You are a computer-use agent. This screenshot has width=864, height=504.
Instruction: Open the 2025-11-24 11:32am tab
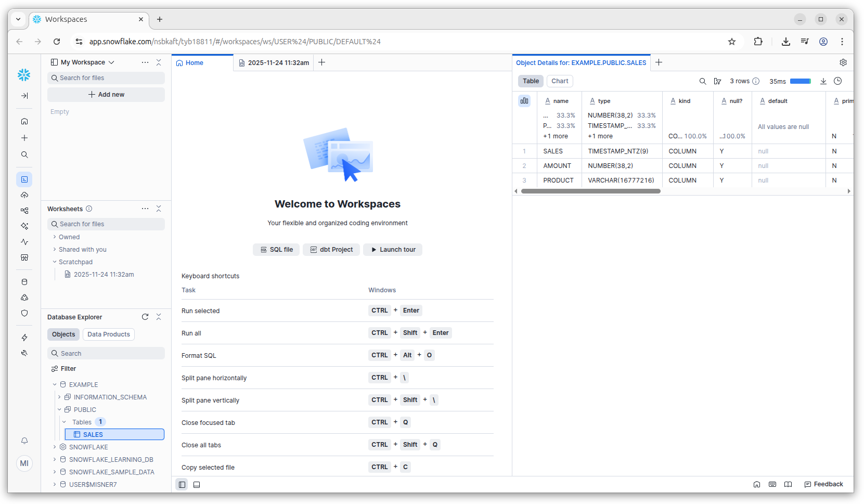(x=274, y=63)
